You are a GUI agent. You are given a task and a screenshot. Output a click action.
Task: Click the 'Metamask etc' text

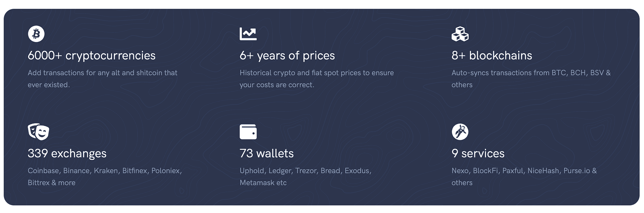[x=263, y=183]
